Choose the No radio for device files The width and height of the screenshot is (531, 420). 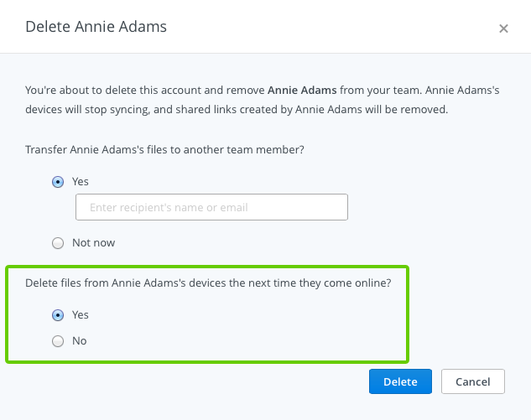click(x=58, y=341)
